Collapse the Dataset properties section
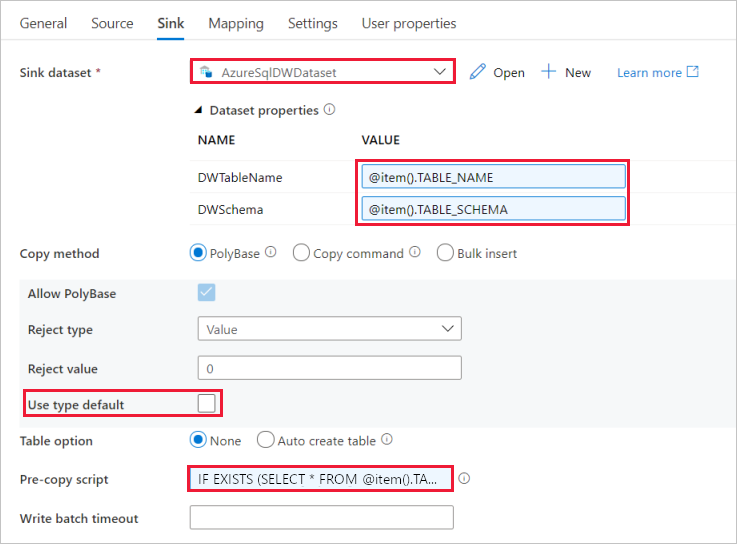Screen dimensions: 737x544 point(198,110)
